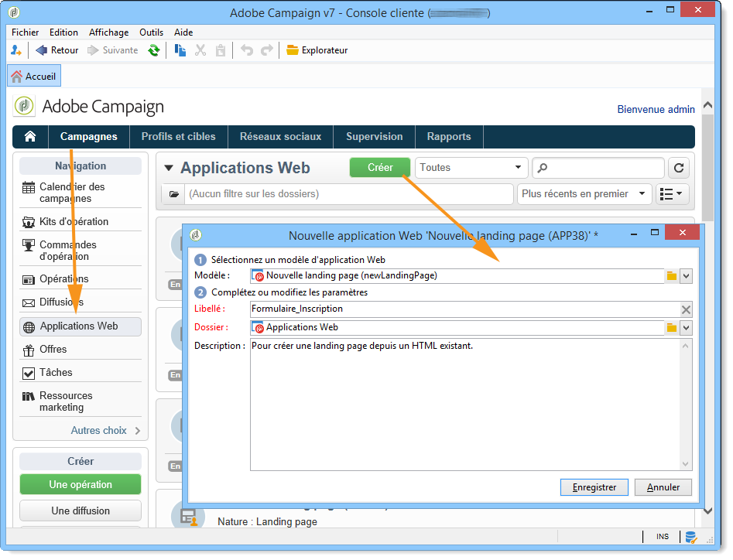This screenshot has height=560, width=733.
Task: Click the Bienvenue admin link
Action: (x=656, y=109)
